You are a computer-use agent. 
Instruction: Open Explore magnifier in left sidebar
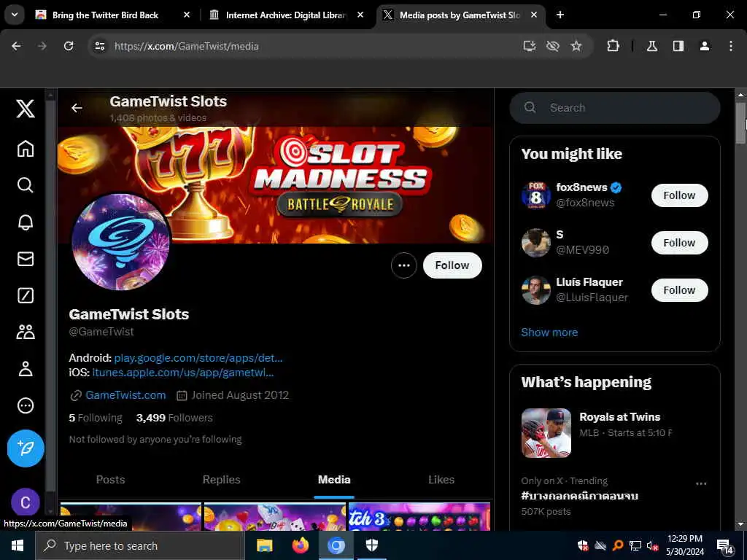point(26,184)
